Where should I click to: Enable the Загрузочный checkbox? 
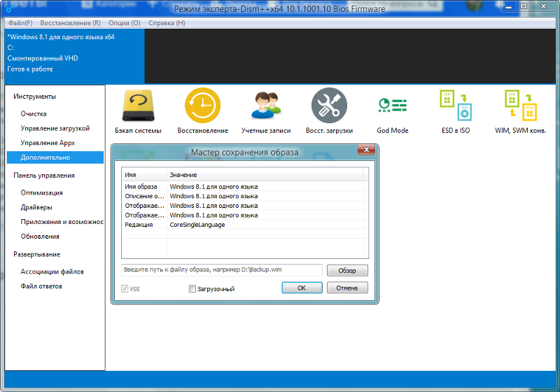(x=192, y=289)
